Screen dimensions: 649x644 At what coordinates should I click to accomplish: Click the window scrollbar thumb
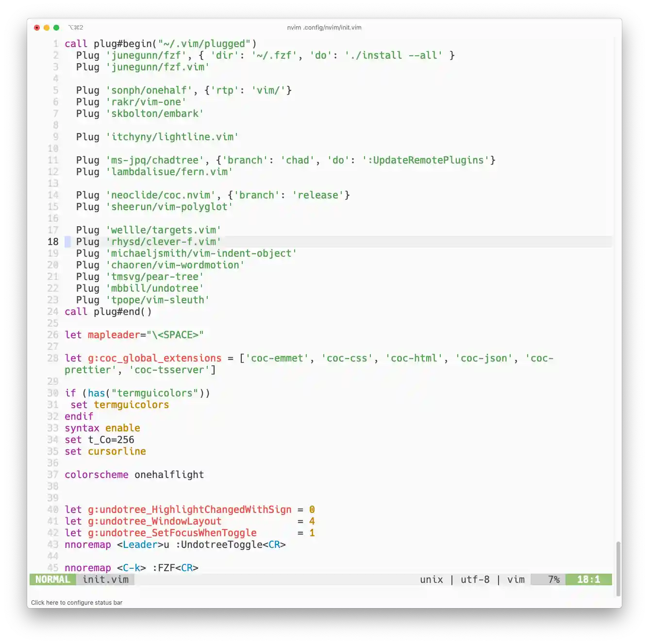click(618, 568)
